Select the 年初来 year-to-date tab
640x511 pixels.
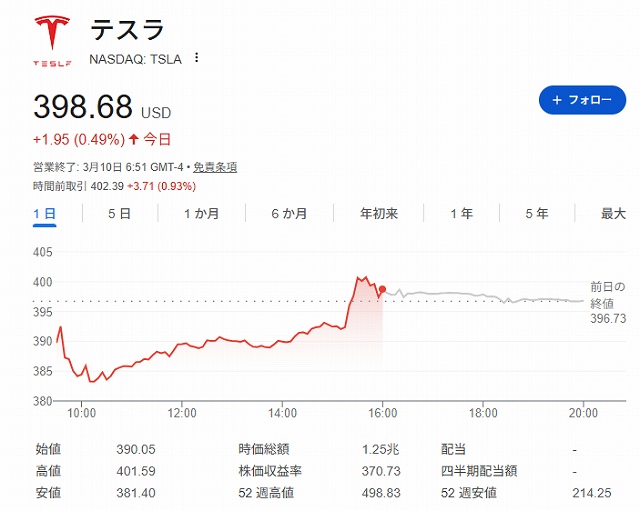(x=379, y=213)
